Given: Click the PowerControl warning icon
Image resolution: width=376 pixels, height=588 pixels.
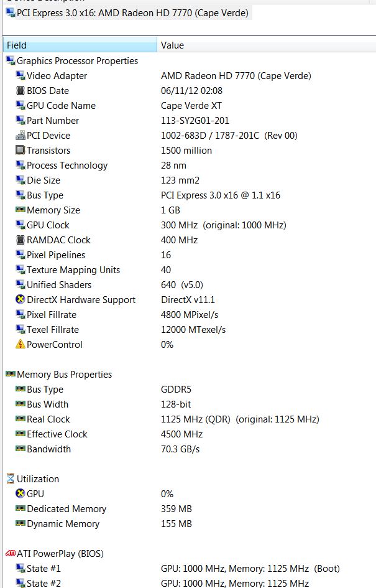Looking at the screenshot, I should pos(21,344).
